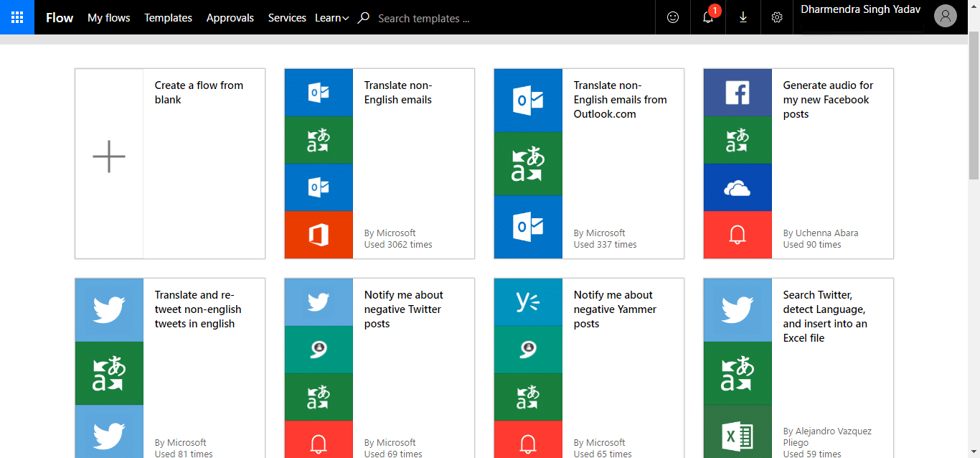Click the translator icon in Generate audio card
The width and height of the screenshot is (980, 458).
[x=738, y=140]
